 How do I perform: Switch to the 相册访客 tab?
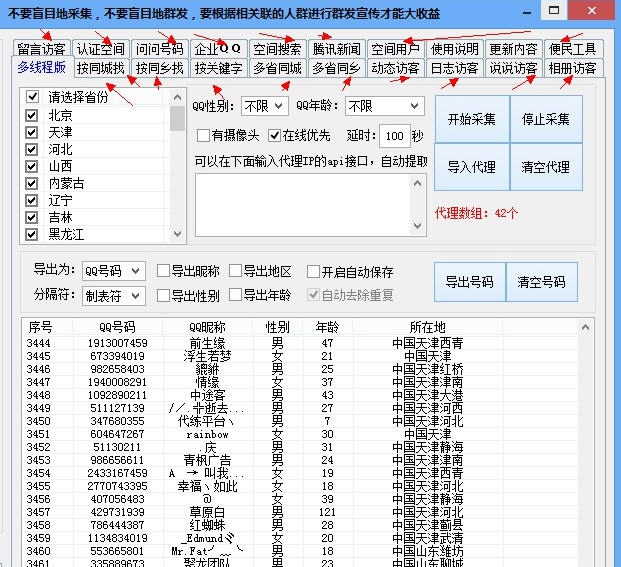[573, 68]
